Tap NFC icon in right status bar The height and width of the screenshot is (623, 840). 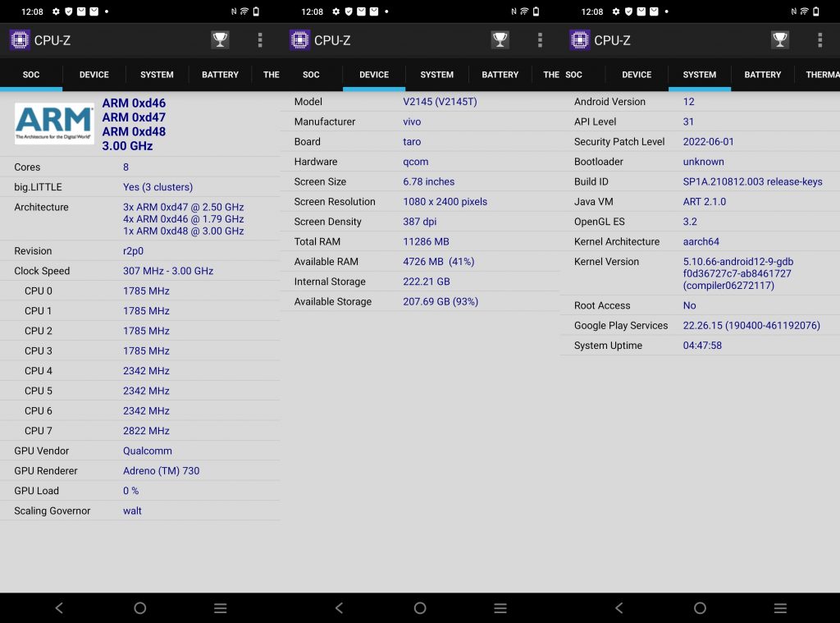pyautogui.click(x=793, y=11)
